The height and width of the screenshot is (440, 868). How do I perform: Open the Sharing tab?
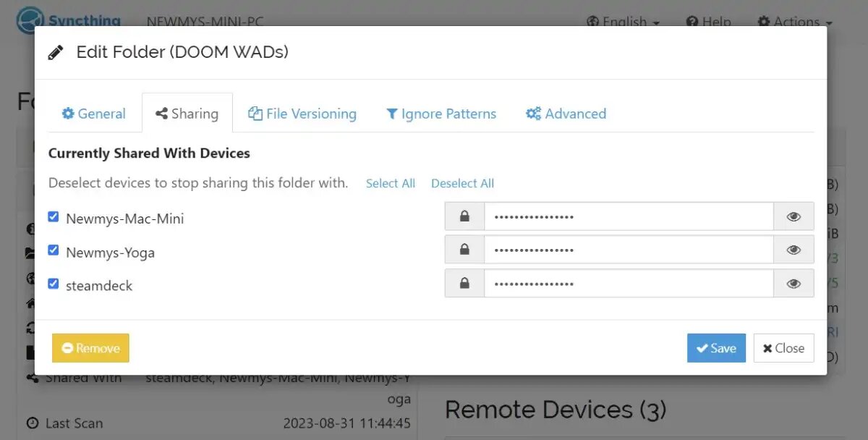(x=187, y=114)
